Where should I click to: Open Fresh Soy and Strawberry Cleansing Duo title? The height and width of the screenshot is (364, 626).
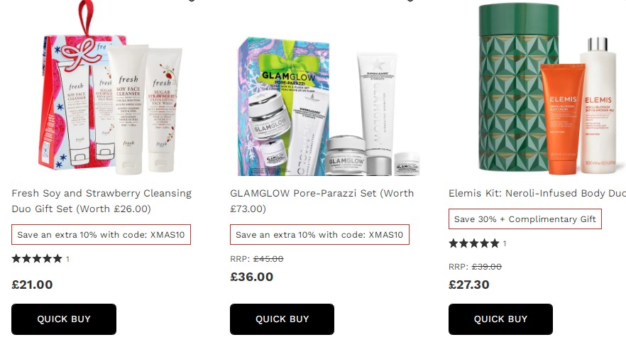[101, 201]
